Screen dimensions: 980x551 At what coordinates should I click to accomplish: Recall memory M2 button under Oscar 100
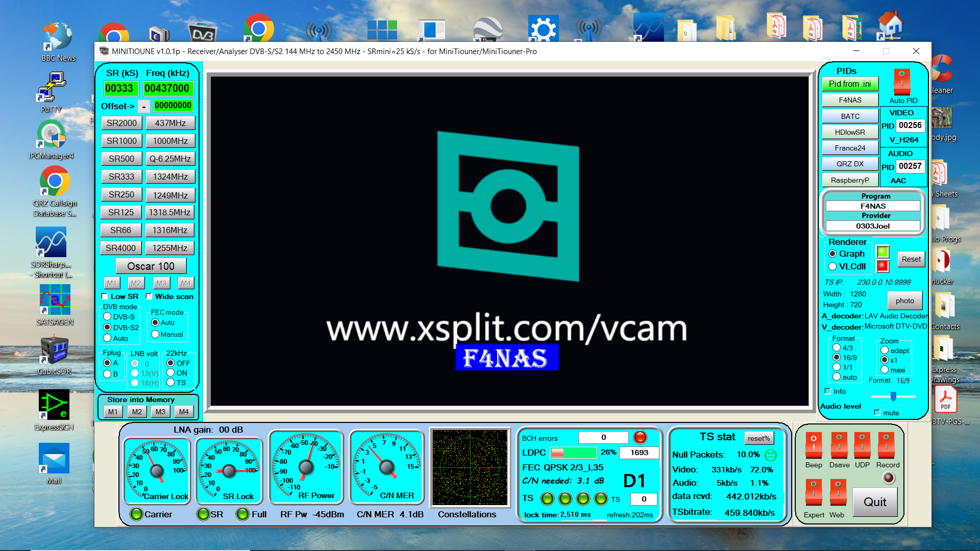(x=136, y=283)
